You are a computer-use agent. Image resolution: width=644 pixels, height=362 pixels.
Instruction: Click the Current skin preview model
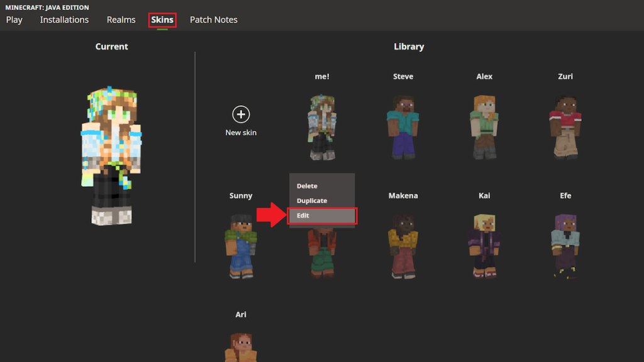(x=111, y=156)
